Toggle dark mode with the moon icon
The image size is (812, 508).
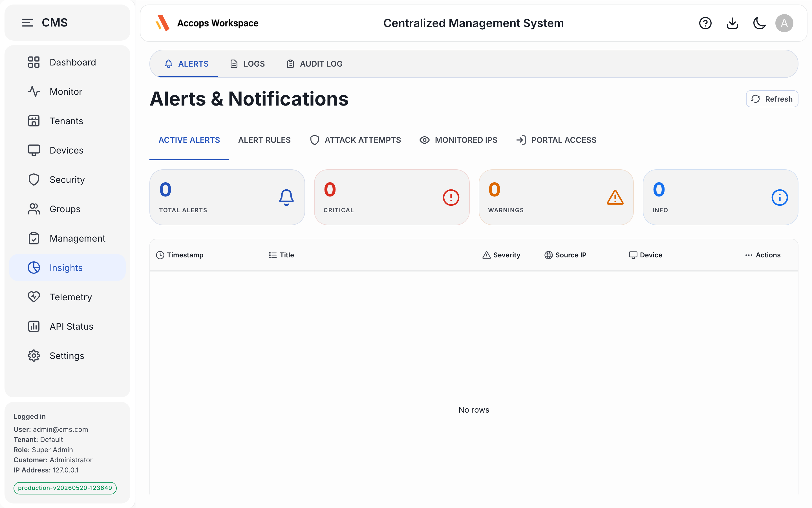pyautogui.click(x=759, y=23)
